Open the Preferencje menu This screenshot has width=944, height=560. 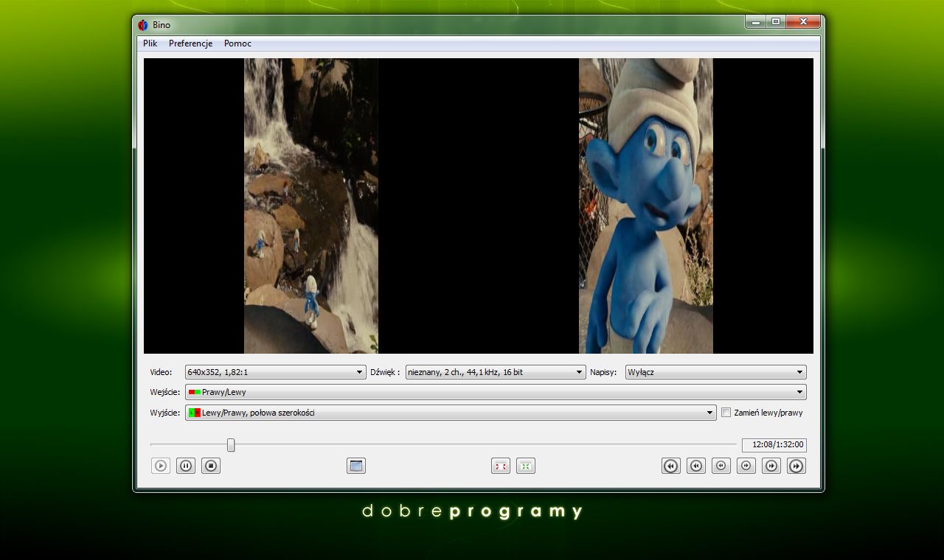pos(190,43)
